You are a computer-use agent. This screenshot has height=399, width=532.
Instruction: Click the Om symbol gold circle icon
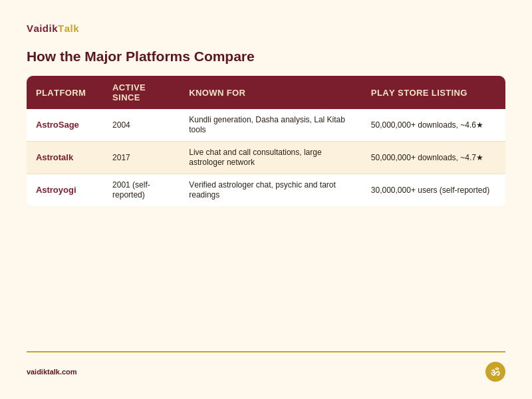[495, 372]
